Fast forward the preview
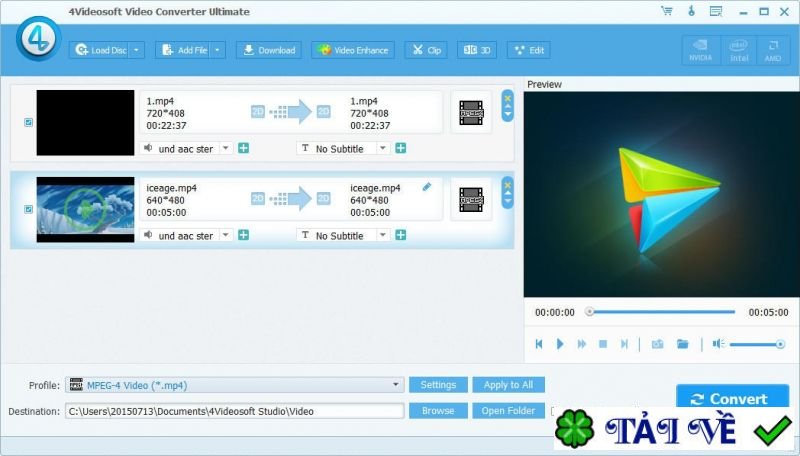800x456 pixels. click(x=582, y=344)
